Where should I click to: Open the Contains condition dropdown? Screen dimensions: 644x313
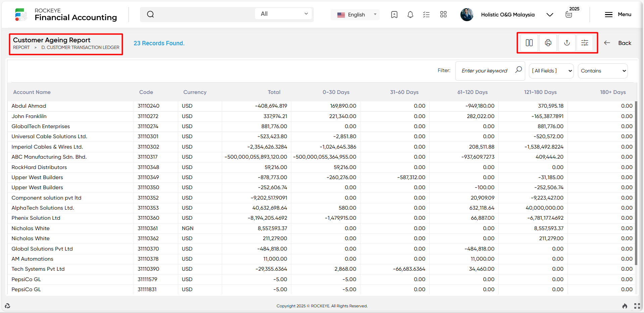[603, 71]
